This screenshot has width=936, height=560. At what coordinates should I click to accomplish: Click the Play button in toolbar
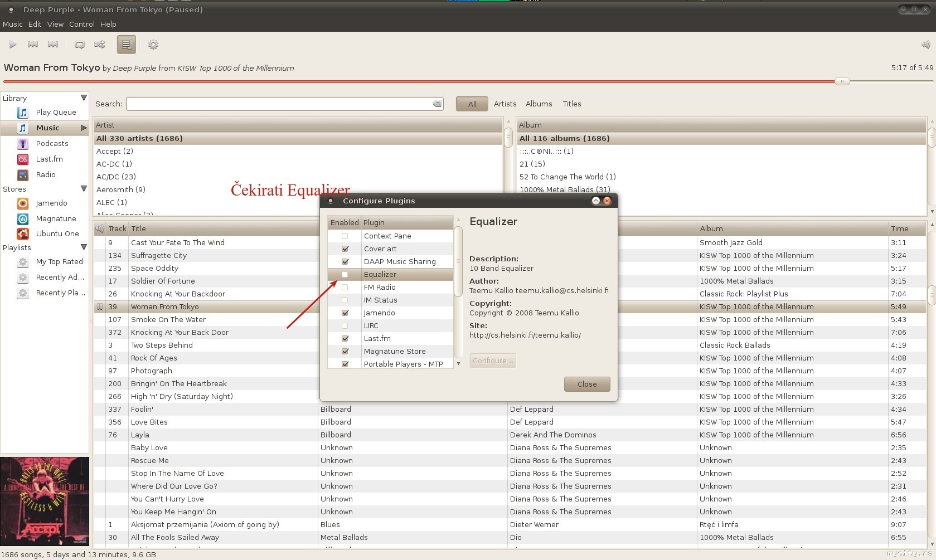(13, 45)
